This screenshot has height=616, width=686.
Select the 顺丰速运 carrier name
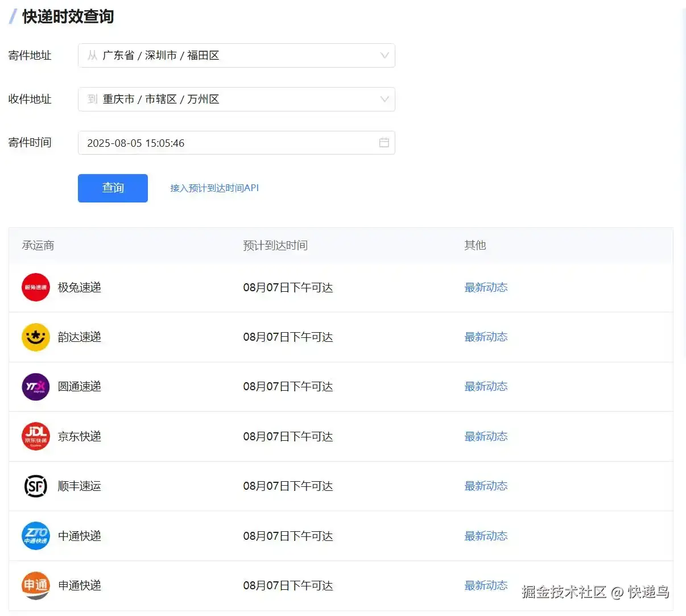click(80, 486)
